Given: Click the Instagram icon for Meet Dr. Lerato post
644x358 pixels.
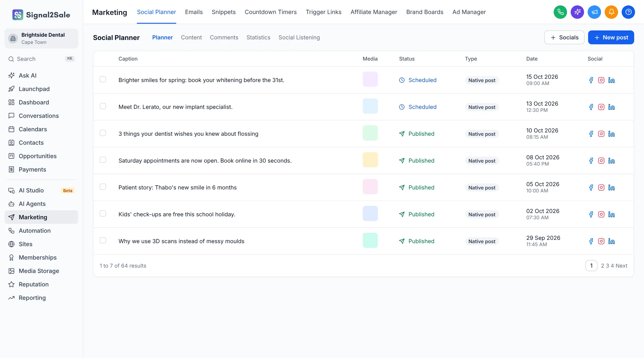Looking at the screenshot, I should coord(601,107).
